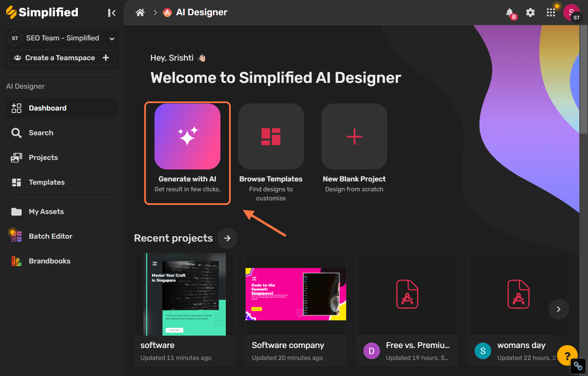Screen dimensions: 588x376
Task: Click the plus beside Create a Teamspace
Action: [x=106, y=58]
